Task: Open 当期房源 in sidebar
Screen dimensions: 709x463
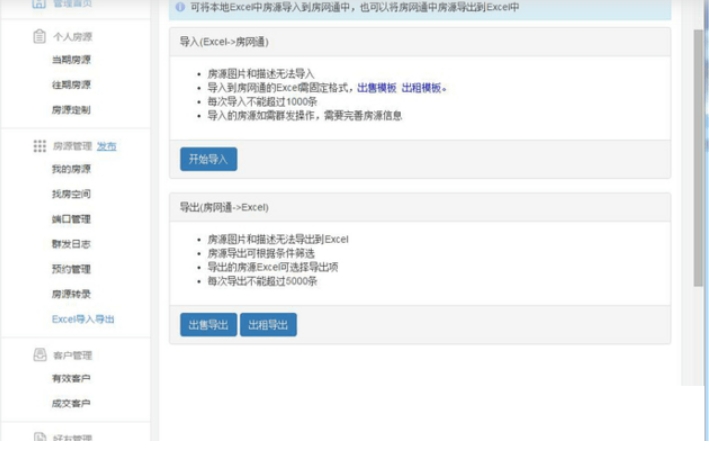Action: 71,60
